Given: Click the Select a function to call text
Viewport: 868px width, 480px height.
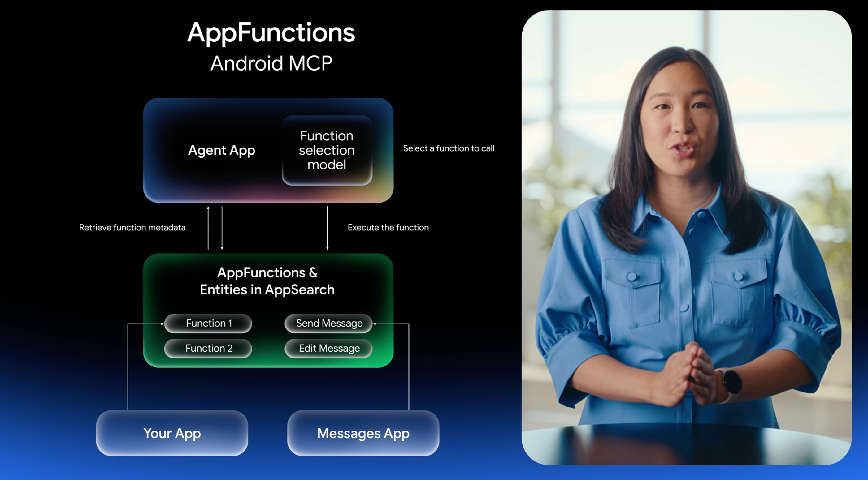Looking at the screenshot, I should point(449,148).
